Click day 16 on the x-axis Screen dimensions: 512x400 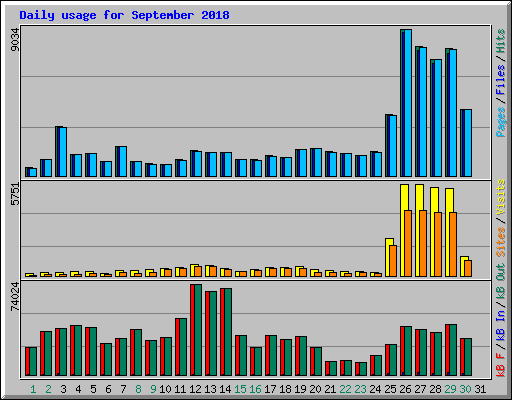[x=255, y=389]
